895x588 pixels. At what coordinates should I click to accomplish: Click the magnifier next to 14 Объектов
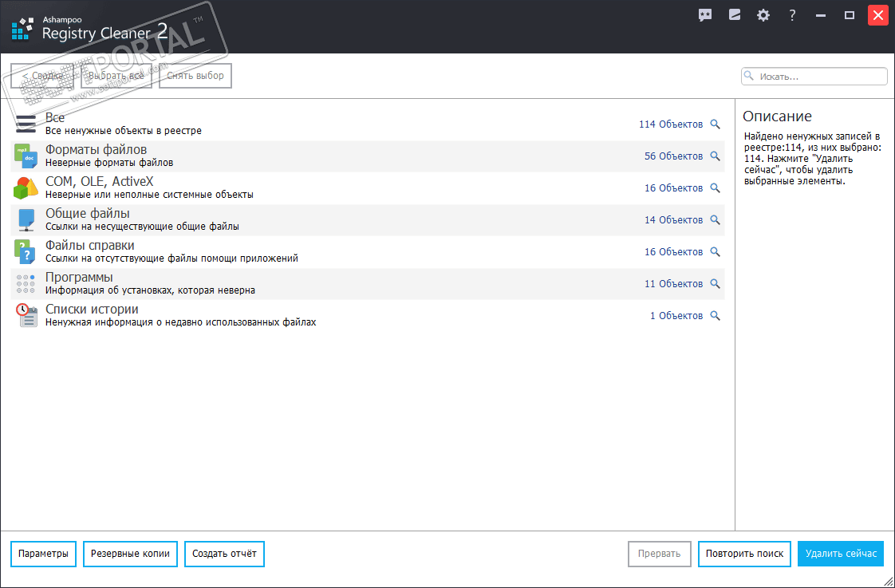pos(716,219)
